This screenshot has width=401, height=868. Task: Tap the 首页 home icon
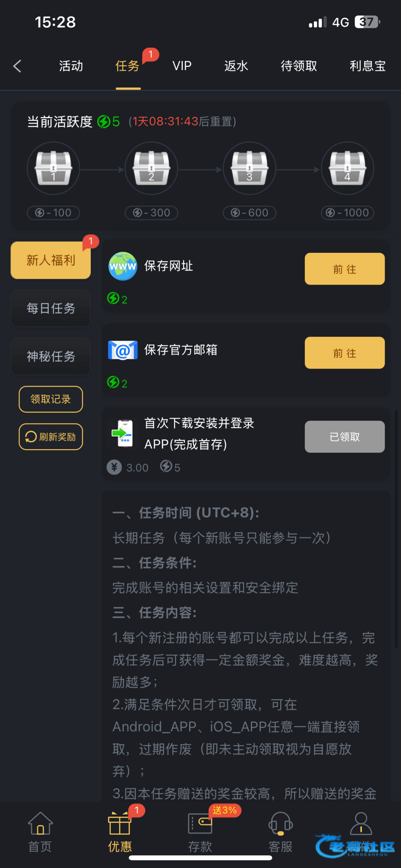(x=40, y=824)
